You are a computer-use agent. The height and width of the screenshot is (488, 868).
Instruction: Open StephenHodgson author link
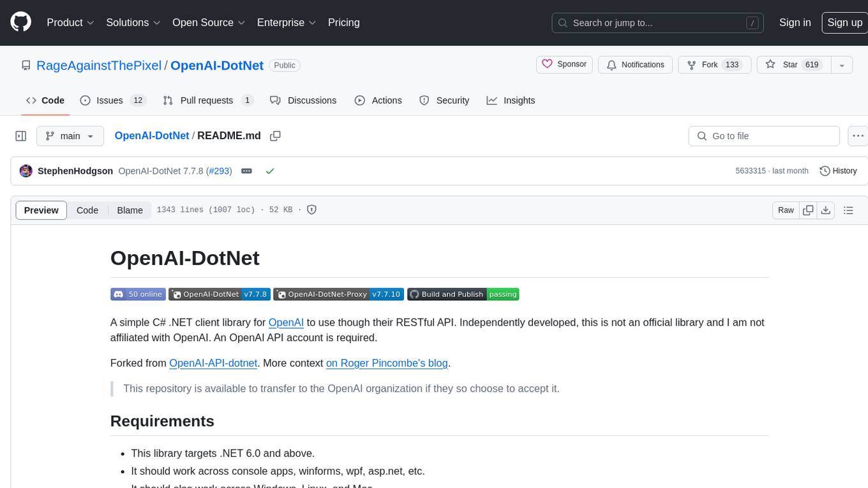(75, 171)
